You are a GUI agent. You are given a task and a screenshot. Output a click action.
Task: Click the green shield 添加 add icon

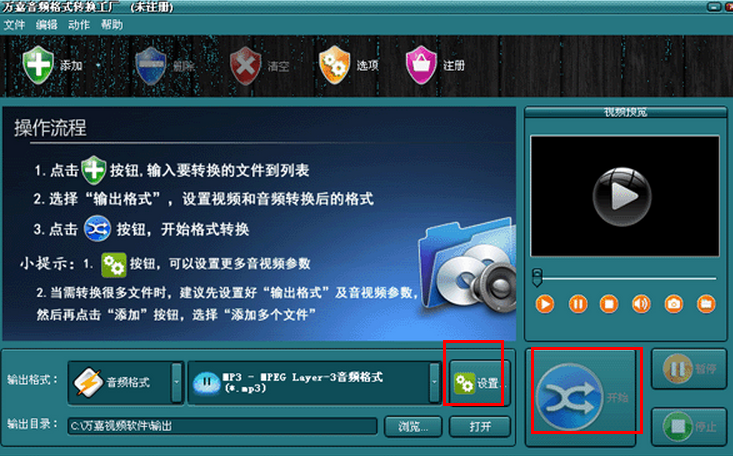pos(38,65)
